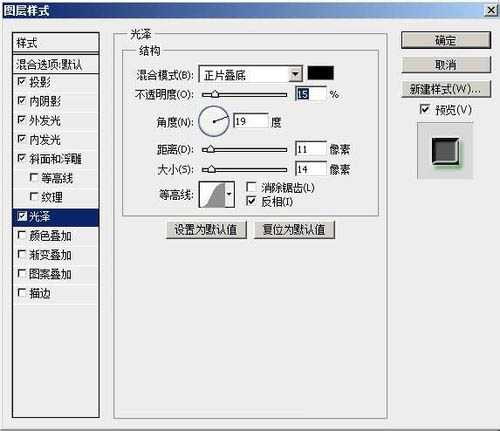Image resolution: width=500 pixels, height=431 pixels.
Task: Enable the 描边 stroke checkbox
Action: click(x=22, y=293)
